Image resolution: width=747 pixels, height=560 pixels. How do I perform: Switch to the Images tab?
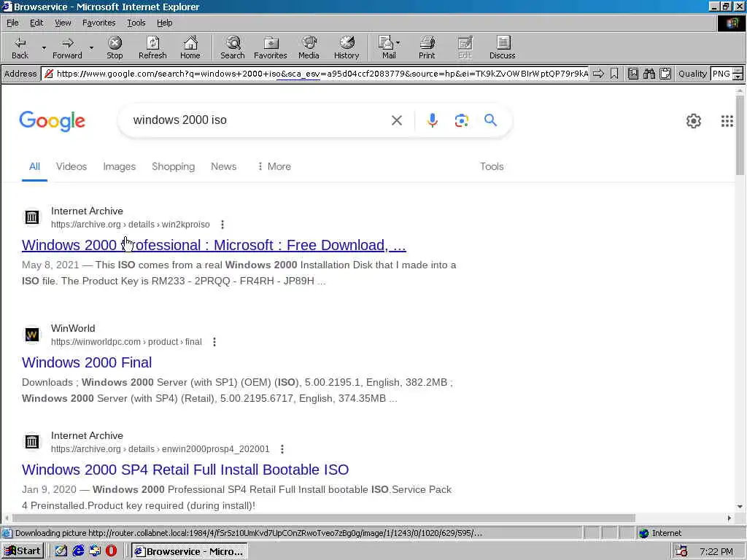pyautogui.click(x=119, y=167)
